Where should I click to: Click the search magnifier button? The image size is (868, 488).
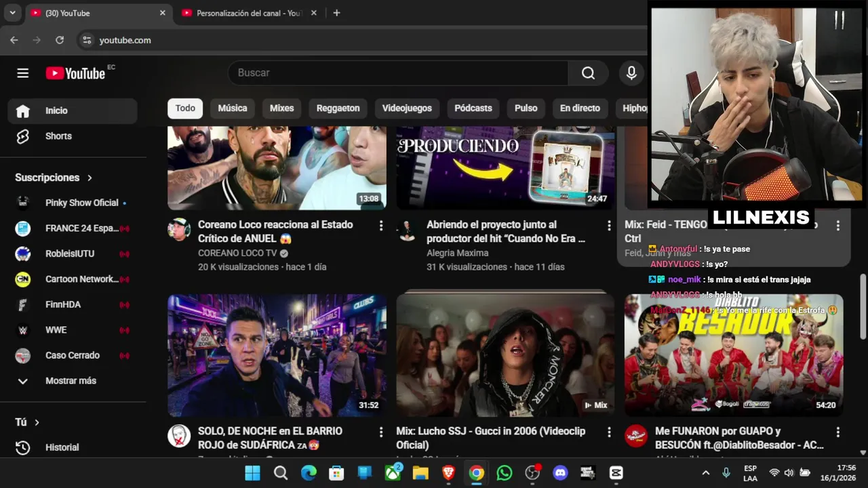point(588,73)
